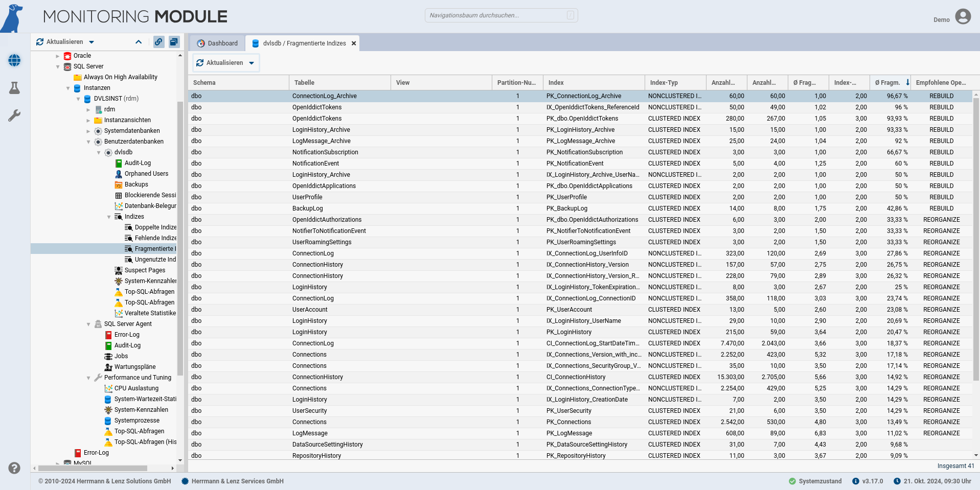
Task: Click the red Error-Log icon under SQL Server Agent
Action: coord(108,335)
